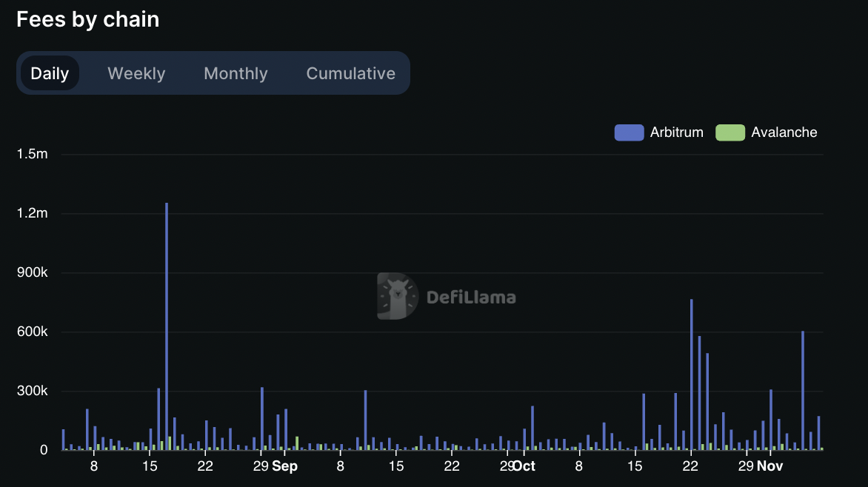Click the "Fees by chain" title
Image resolution: width=868 pixels, height=487 pixels.
click(87, 19)
